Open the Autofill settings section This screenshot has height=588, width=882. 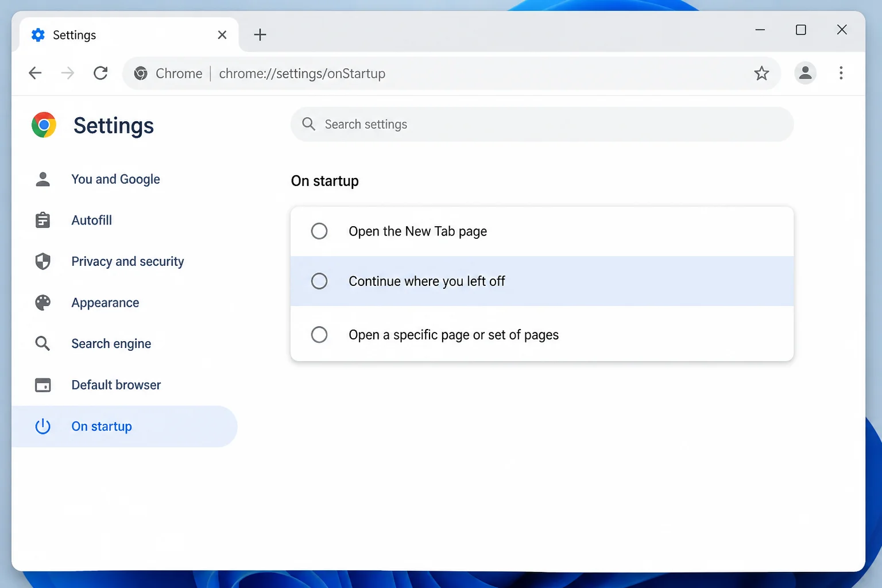point(124,220)
